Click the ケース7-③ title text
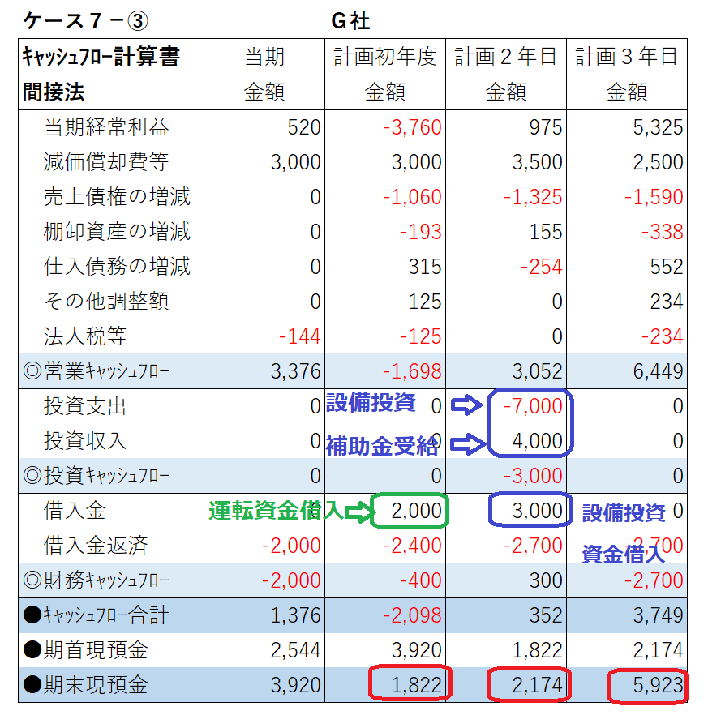708x728 pixels. 85,21
